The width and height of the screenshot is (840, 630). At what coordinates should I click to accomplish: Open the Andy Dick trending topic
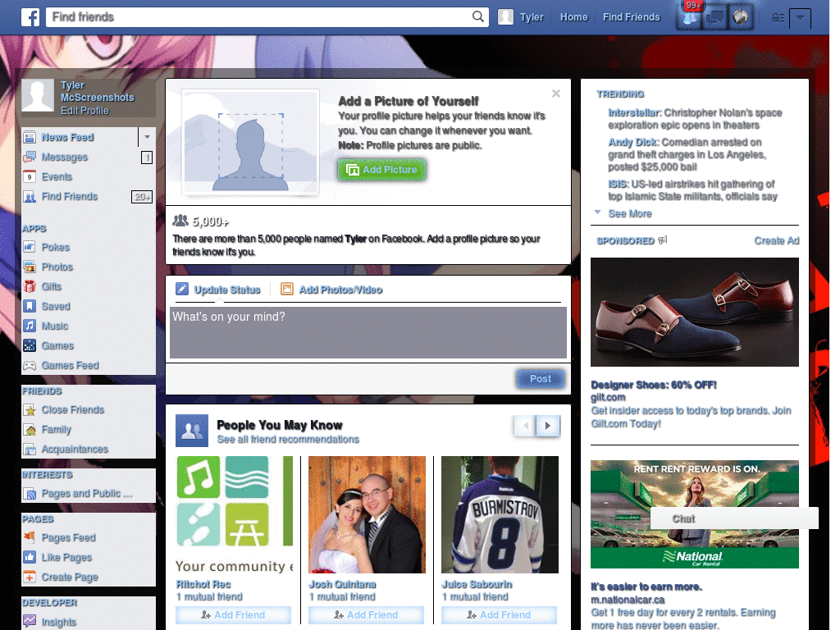tap(632, 142)
